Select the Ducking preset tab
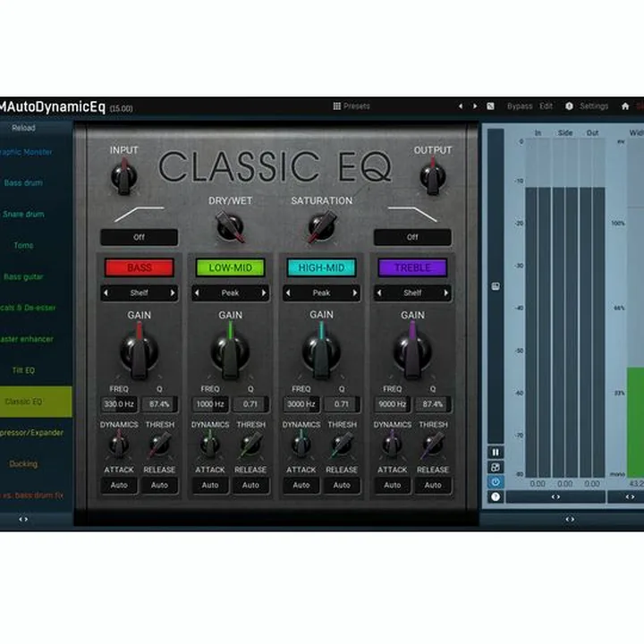Viewport: 644px width, 644px height. point(23,464)
